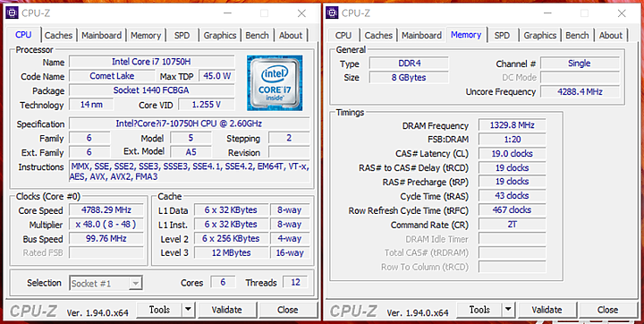Click the CPU-Z app icon in right window title bar
644x324 pixels.
point(332,13)
